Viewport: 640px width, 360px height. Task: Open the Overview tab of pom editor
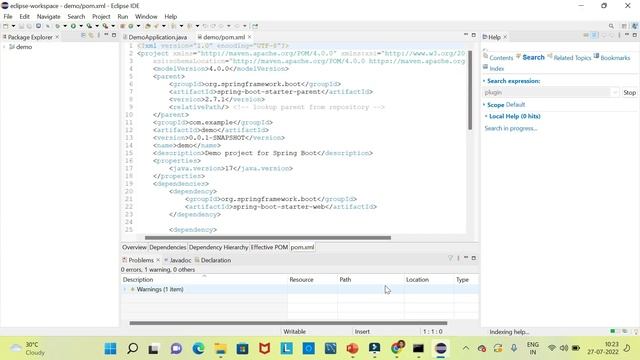(x=134, y=247)
